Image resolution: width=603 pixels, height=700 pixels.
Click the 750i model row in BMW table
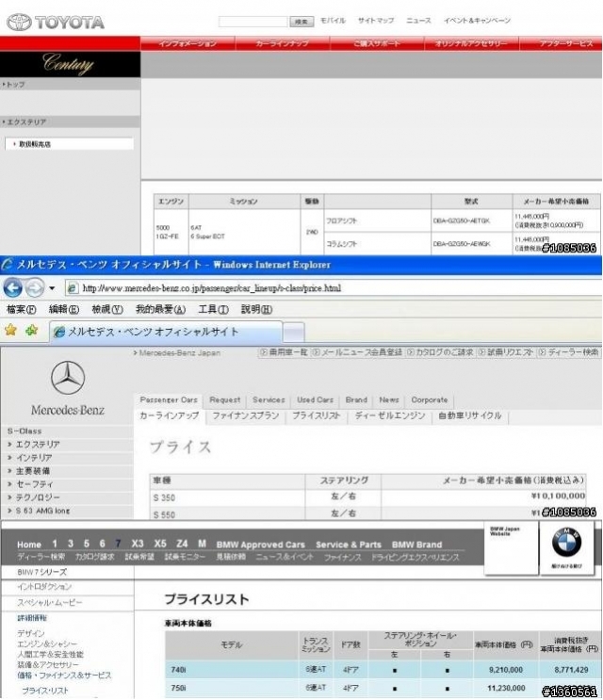383,688
